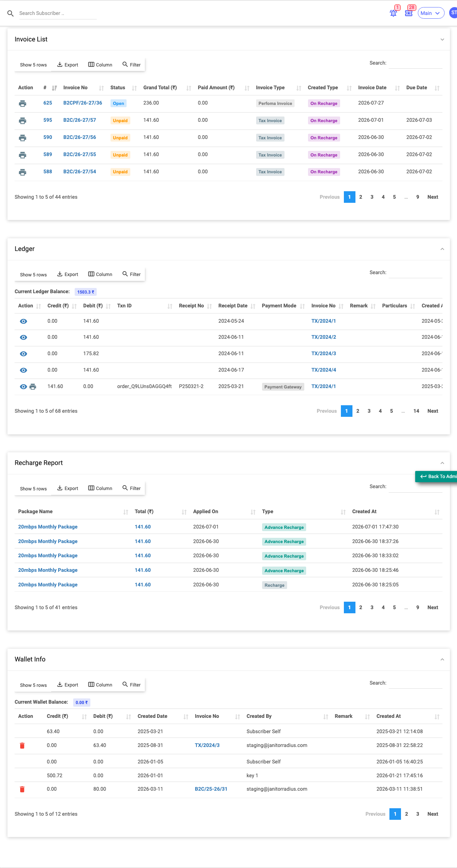Open Filter in Wallet Info

tap(131, 685)
